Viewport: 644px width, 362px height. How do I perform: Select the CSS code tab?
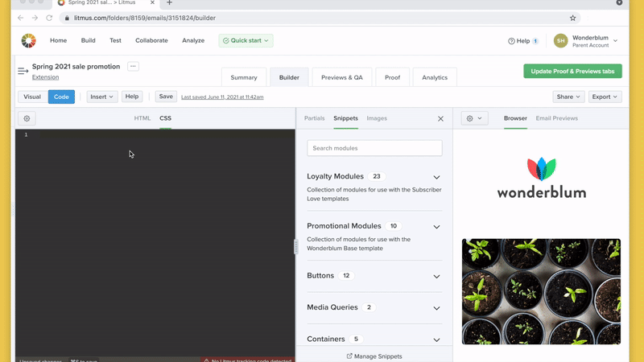tap(166, 118)
